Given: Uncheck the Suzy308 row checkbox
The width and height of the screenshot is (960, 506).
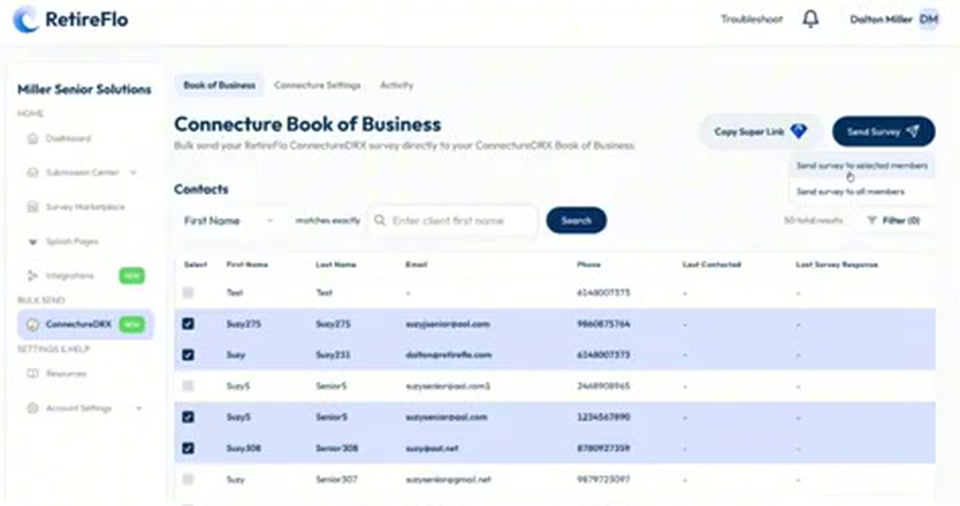Looking at the screenshot, I should pos(188,448).
